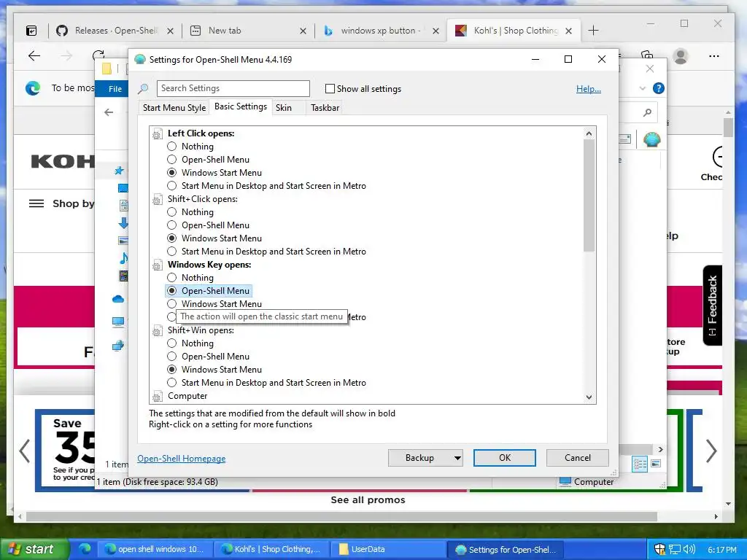Click the settings list vertical scrollbar thumb
The image size is (747, 560).
click(x=589, y=195)
